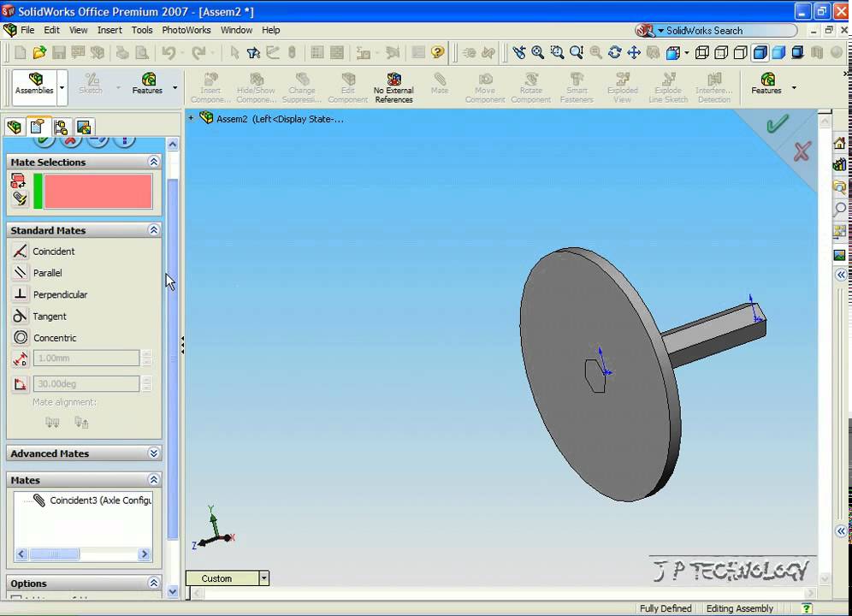Expand the Assem2 flyout tree
Image resolution: width=852 pixels, height=616 pixels.
191,117
